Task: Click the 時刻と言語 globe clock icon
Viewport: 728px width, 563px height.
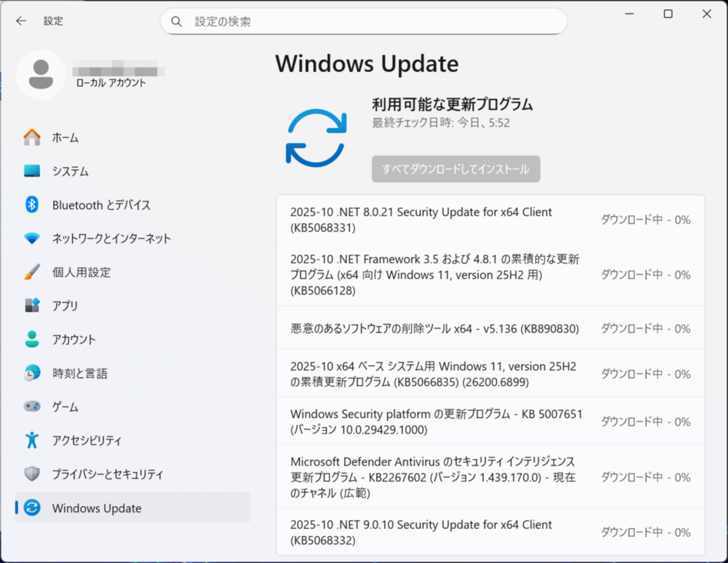Action: click(x=32, y=373)
